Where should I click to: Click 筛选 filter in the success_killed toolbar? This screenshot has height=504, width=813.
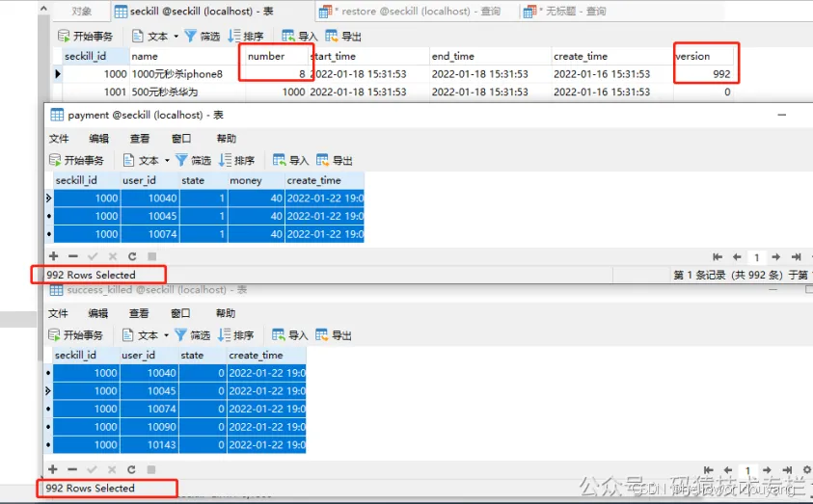pos(192,335)
